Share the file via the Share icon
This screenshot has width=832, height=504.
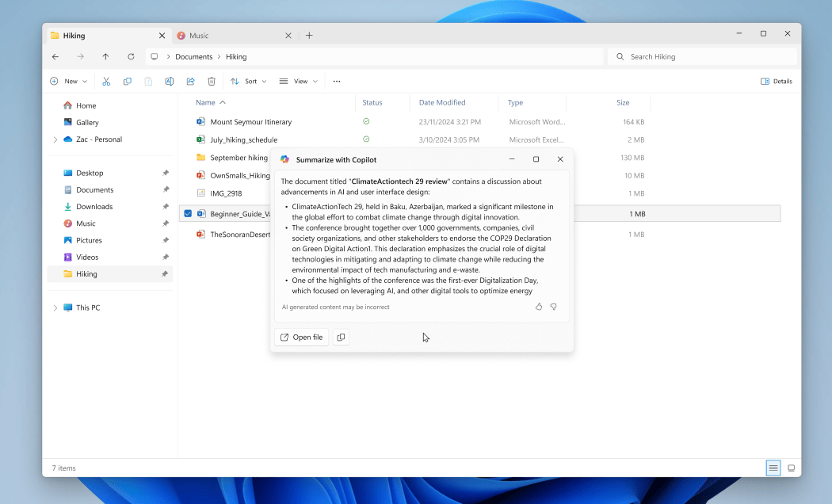pyautogui.click(x=190, y=81)
